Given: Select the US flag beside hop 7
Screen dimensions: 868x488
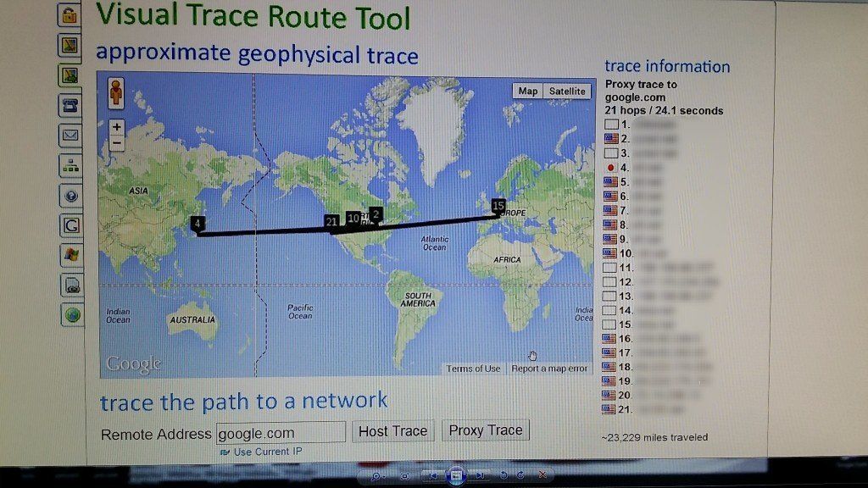Looking at the screenshot, I should pos(610,210).
